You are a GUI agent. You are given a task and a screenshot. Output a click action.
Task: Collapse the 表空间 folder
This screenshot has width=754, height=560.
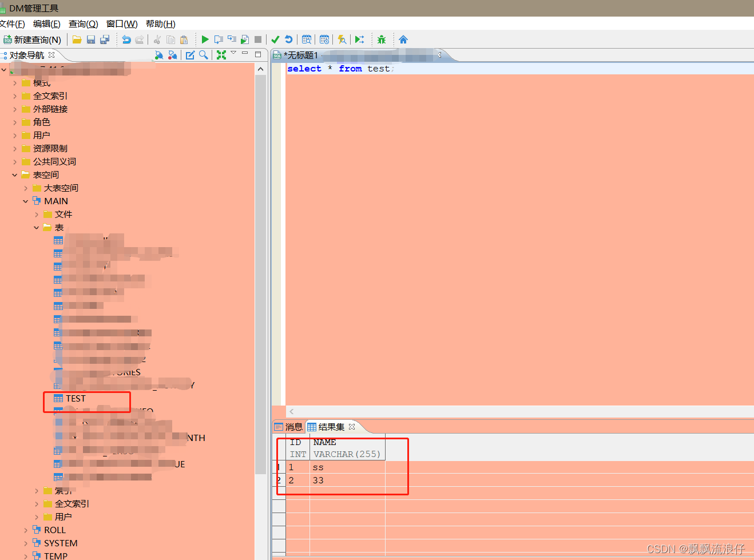coord(15,175)
